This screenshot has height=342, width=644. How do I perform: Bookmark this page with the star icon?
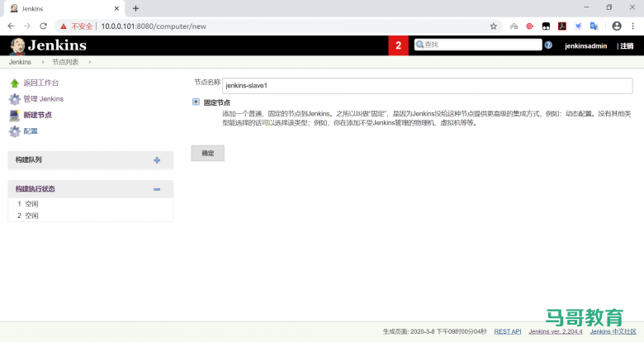click(493, 26)
